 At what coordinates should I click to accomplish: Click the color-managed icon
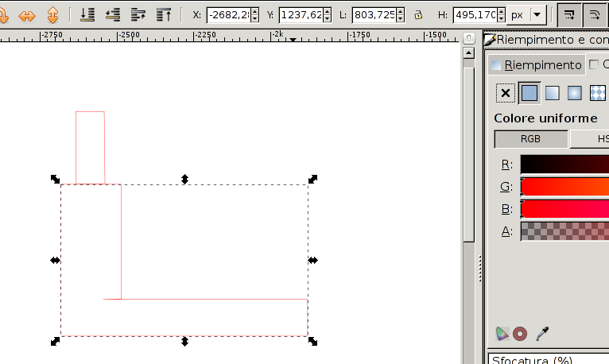[502, 334]
